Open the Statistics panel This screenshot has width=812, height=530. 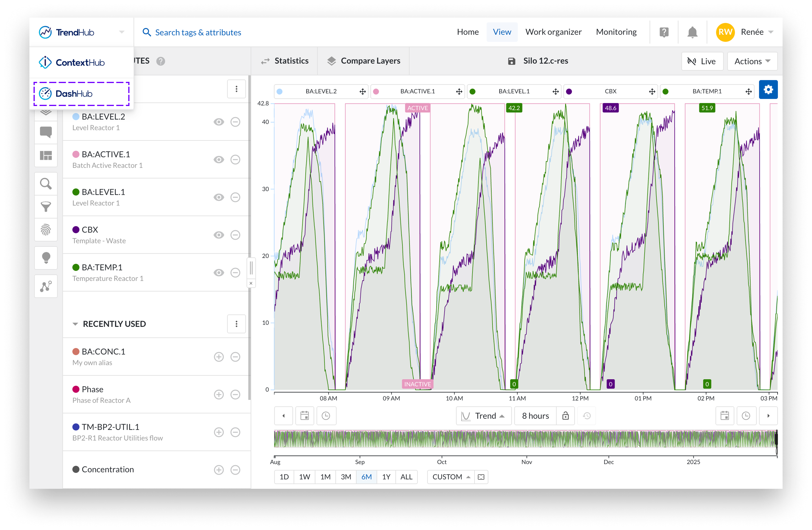tap(285, 61)
